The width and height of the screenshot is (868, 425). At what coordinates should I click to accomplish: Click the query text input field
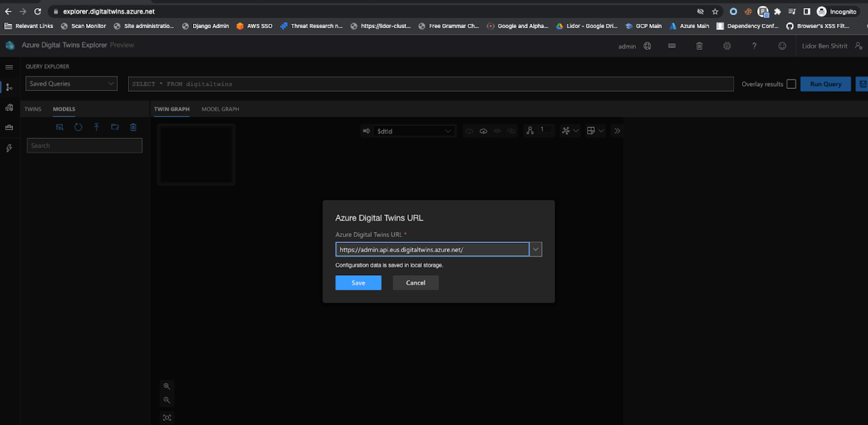click(x=431, y=84)
